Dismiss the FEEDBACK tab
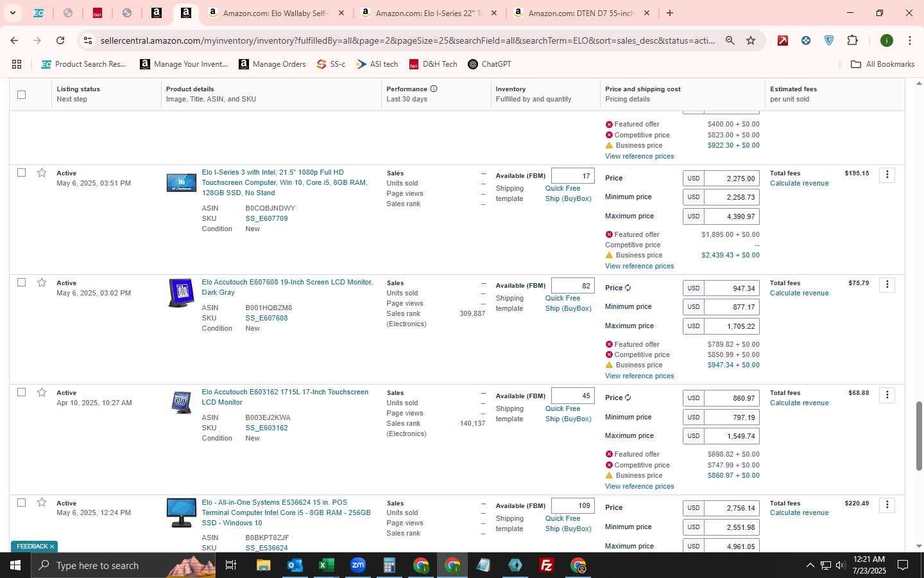 click(x=51, y=547)
